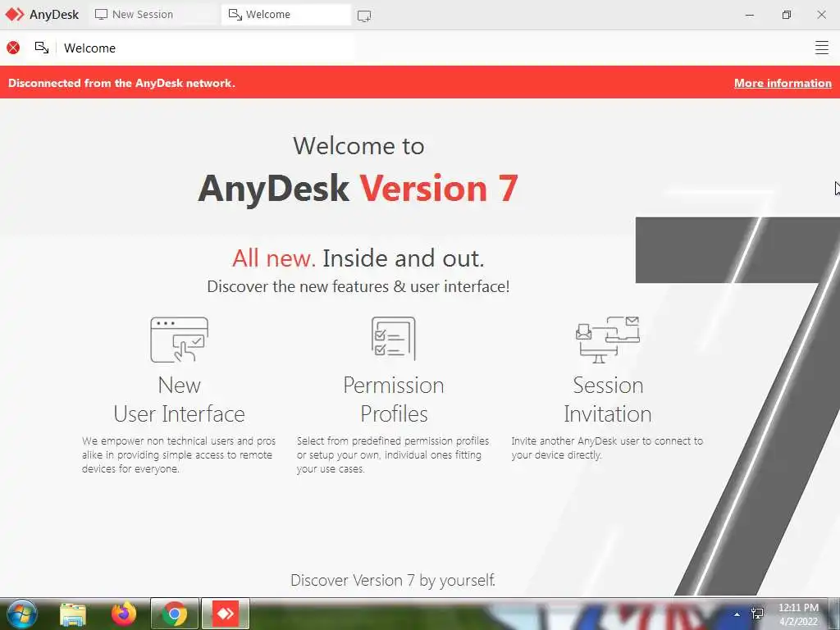
Task: Click the Welcome to heading
Action: (358, 146)
